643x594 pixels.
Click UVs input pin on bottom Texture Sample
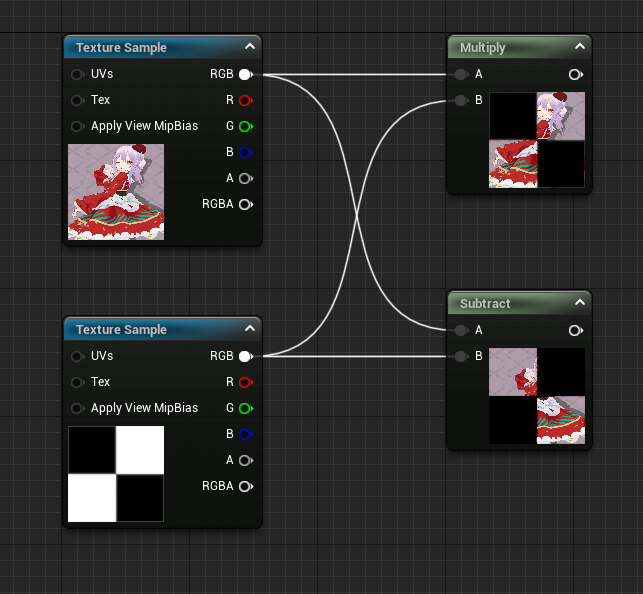(x=77, y=356)
